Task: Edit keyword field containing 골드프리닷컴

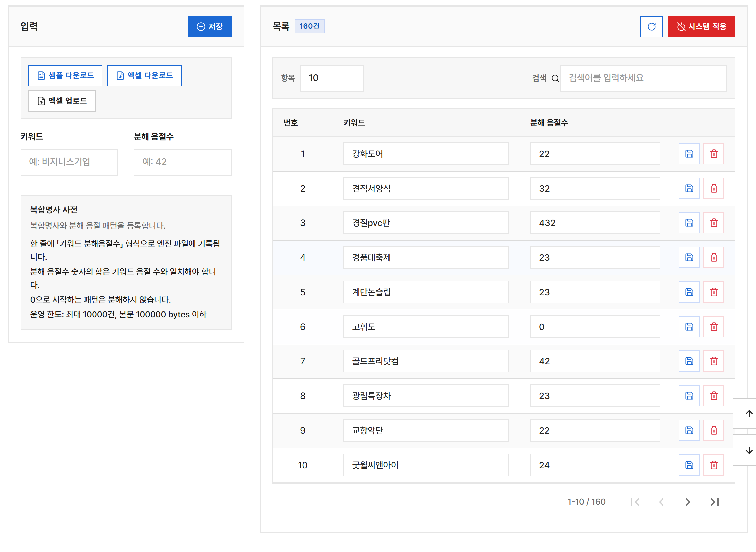Action: coord(426,361)
